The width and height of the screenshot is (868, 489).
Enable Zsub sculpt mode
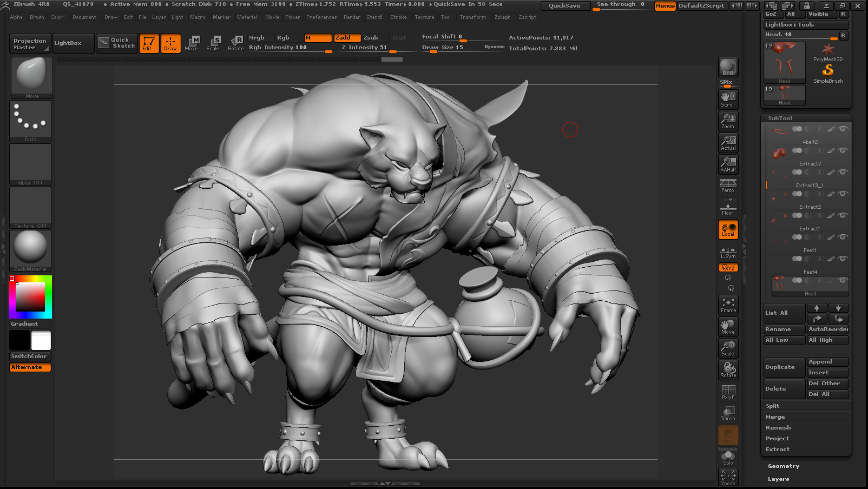click(376, 38)
